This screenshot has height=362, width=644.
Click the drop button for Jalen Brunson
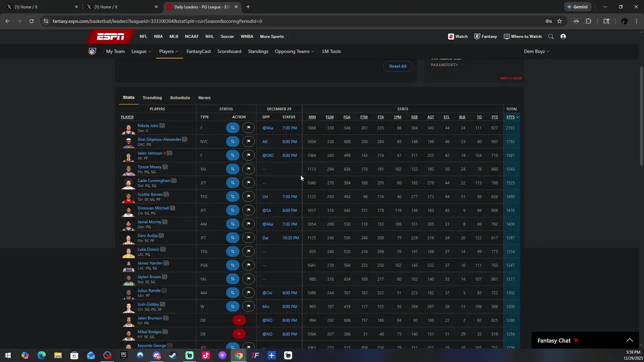click(x=239, y=320)
